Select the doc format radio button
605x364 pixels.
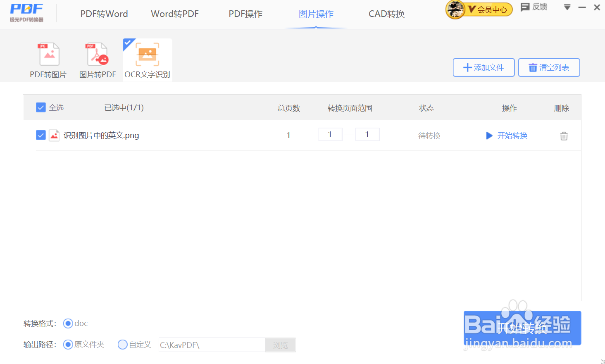68,324
